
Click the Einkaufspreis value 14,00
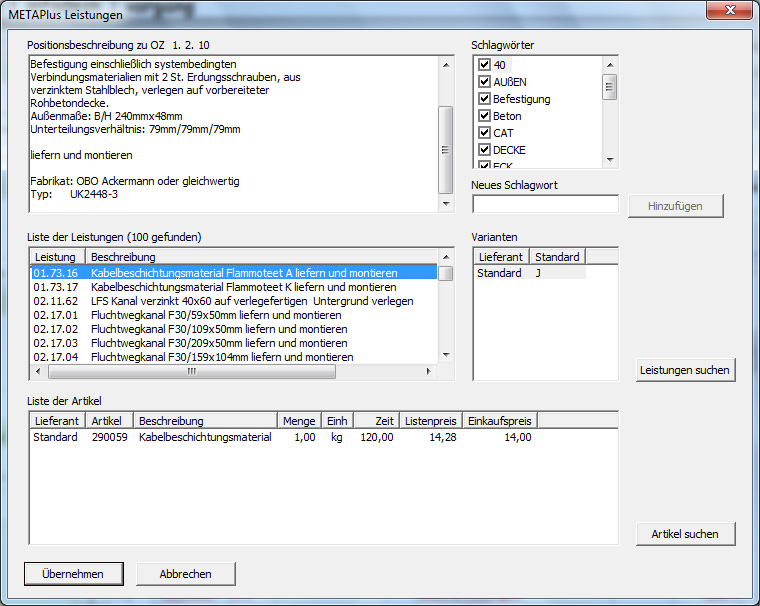pyautogui.click(x=518, y=437)
